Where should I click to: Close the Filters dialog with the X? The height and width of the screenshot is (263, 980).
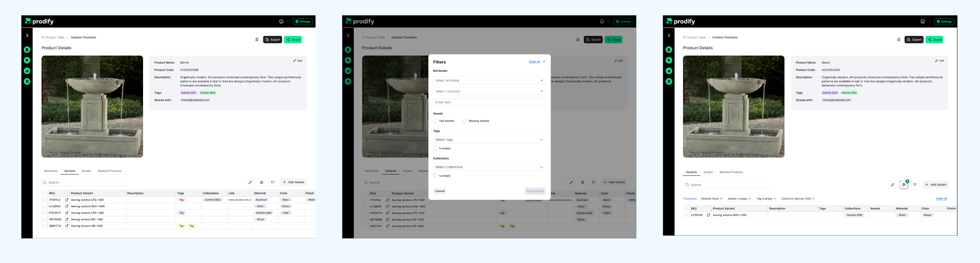click(544, 62)
